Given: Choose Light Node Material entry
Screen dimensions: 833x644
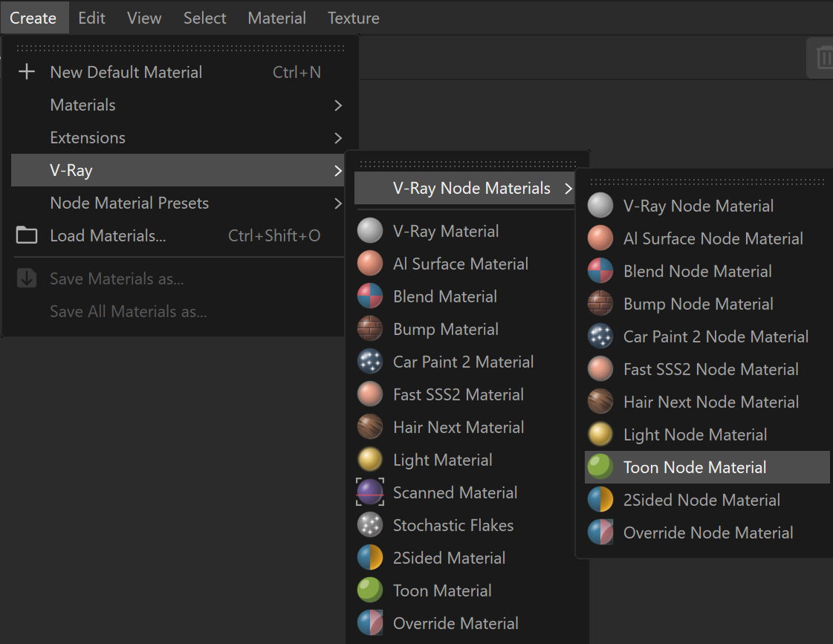Looking at the screenshot, I should point(707,435).
